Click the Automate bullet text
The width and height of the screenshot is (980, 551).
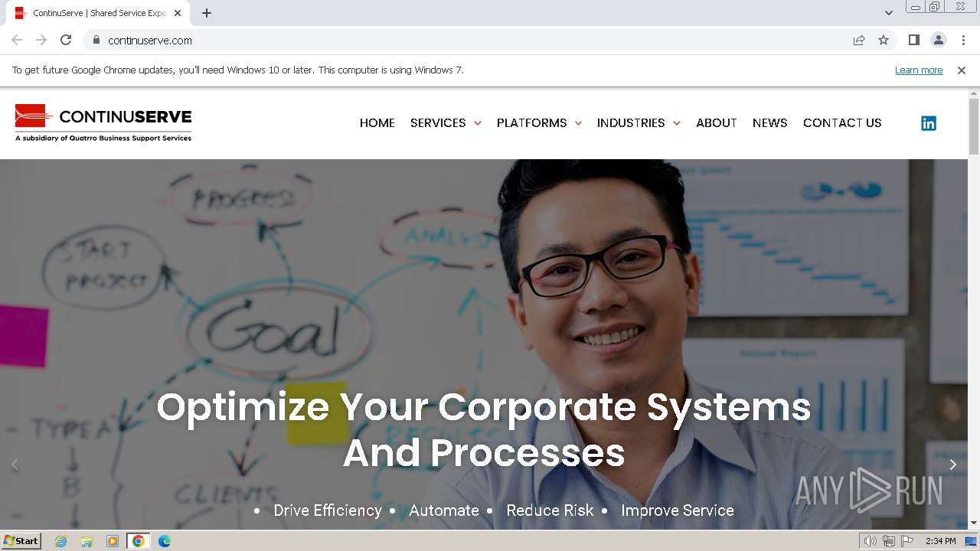pos(444,510)
